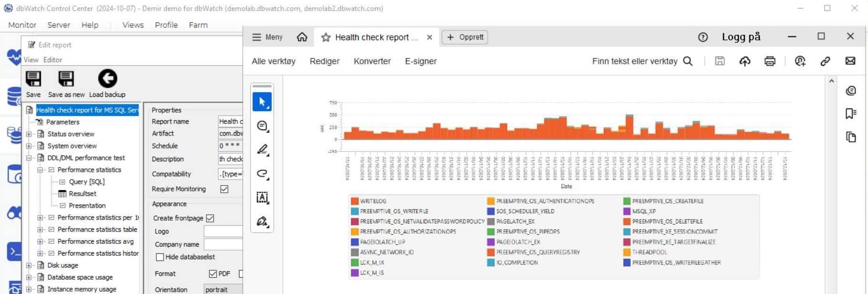Choose the add comment tool
Image resolution: width=868 pixels, height=294 pixels.
(x=262, y=126)
